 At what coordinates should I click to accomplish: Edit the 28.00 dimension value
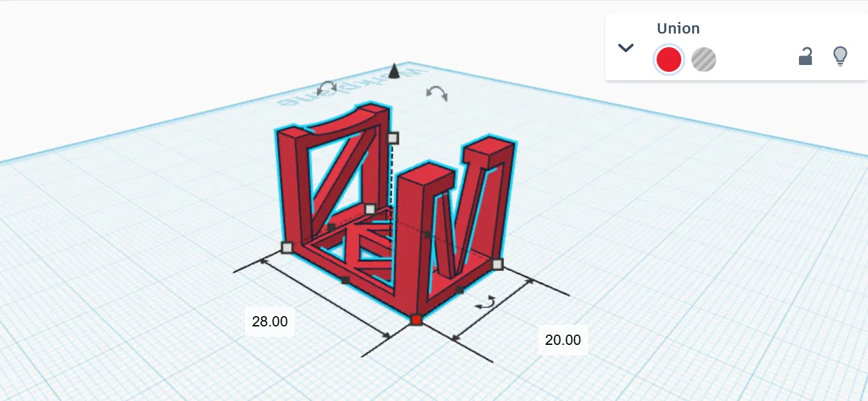270,321
